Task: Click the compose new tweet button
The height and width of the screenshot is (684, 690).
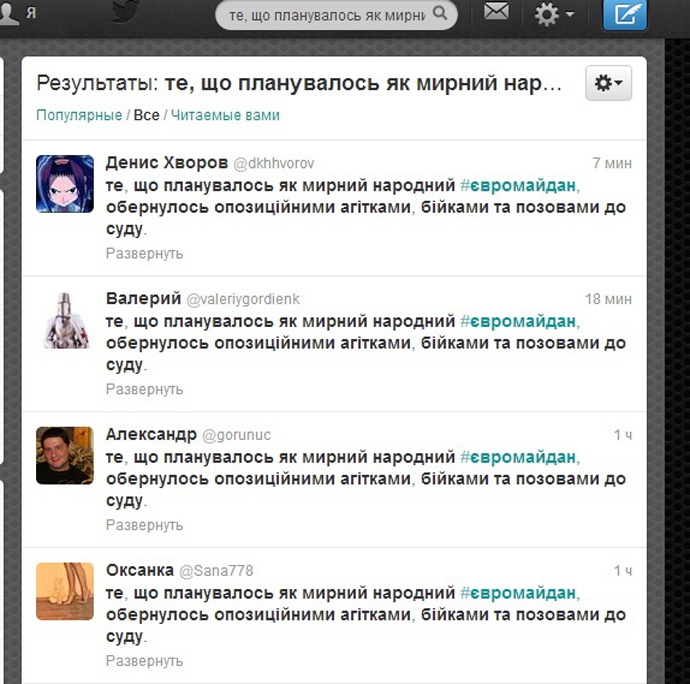Action: click(624, 15)
